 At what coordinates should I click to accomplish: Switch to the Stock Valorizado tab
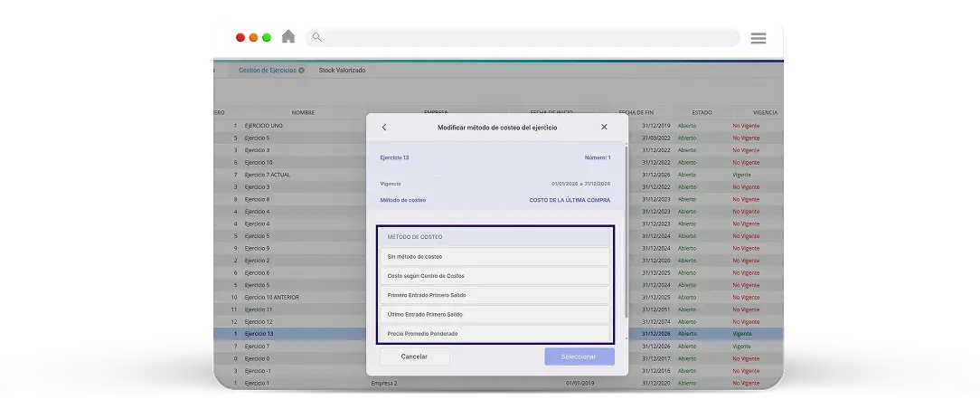point(342,71)
